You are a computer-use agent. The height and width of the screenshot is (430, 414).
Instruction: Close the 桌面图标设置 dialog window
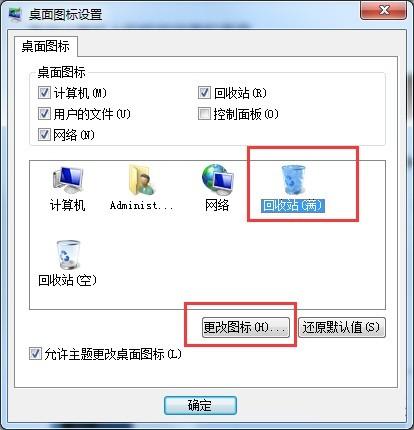383,11
